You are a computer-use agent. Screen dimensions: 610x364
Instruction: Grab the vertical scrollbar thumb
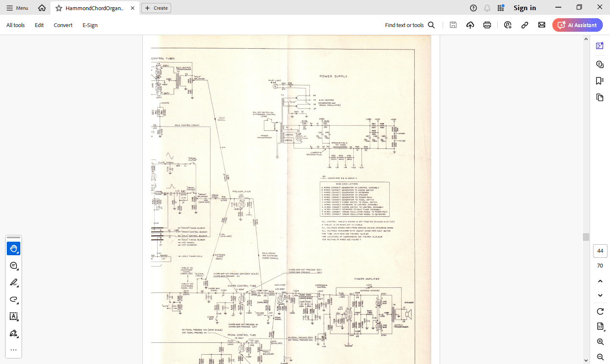pyautogui.click(x=586, y=237)
